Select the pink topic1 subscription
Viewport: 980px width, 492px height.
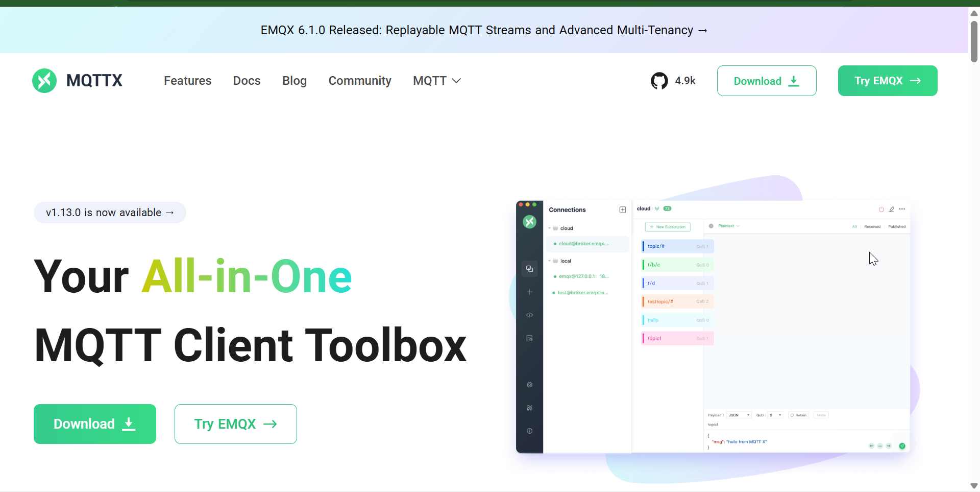click(x=677, y=338)
